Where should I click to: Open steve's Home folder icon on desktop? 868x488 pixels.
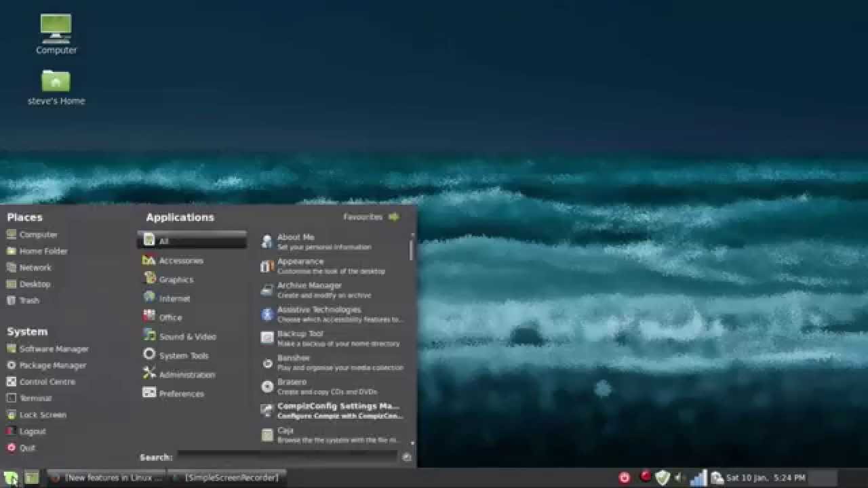click(56, 87)
